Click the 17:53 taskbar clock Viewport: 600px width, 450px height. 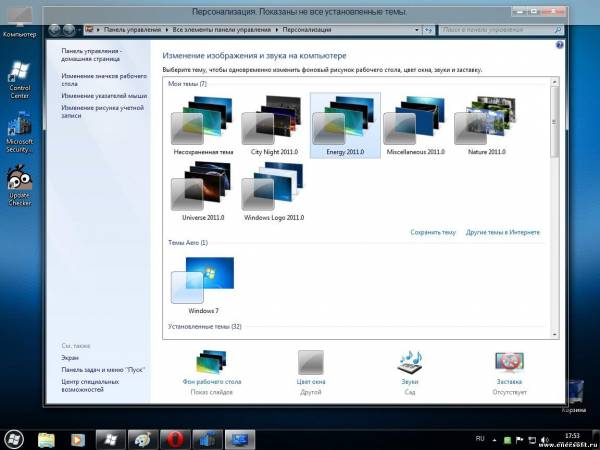572,435
